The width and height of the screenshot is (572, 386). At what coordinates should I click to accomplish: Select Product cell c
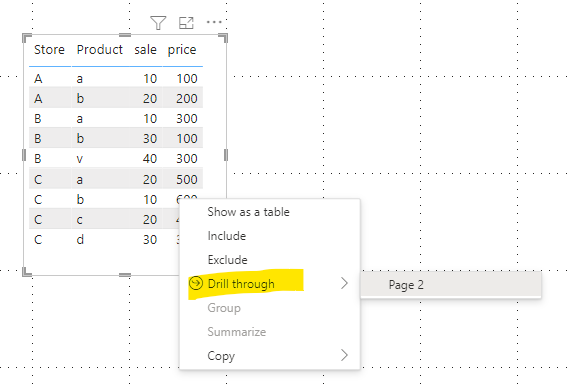coord(80,220)
